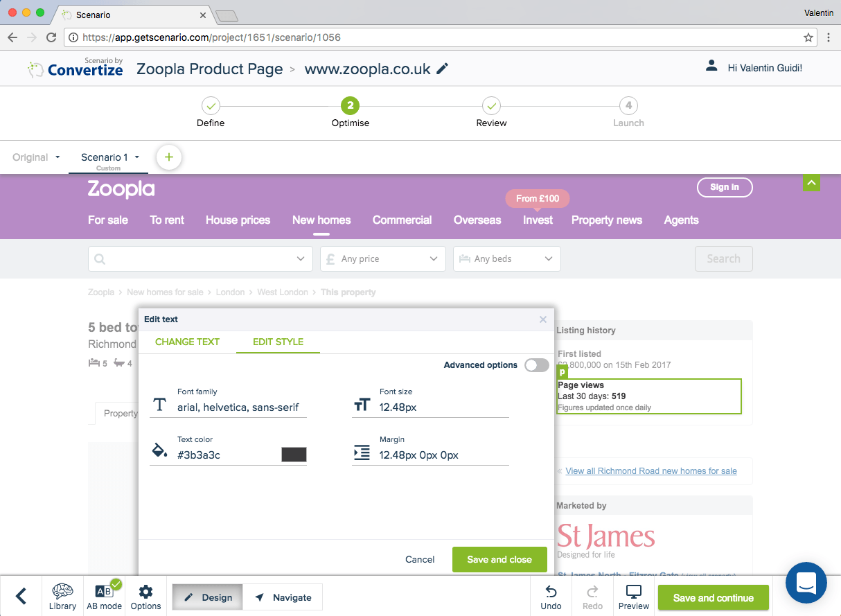Go to the Launch step
Viewport: 841px width, 616px height.
point(628,112)
